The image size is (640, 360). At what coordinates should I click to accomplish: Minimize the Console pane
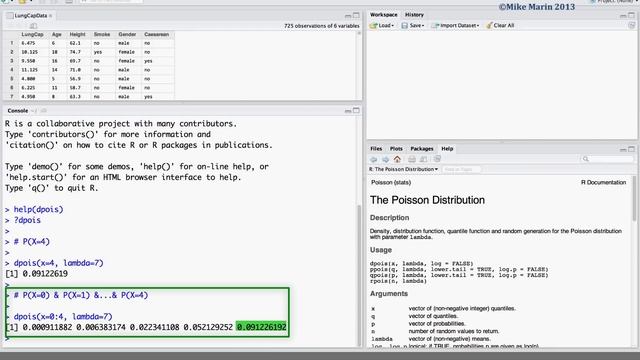coord(348,111)
